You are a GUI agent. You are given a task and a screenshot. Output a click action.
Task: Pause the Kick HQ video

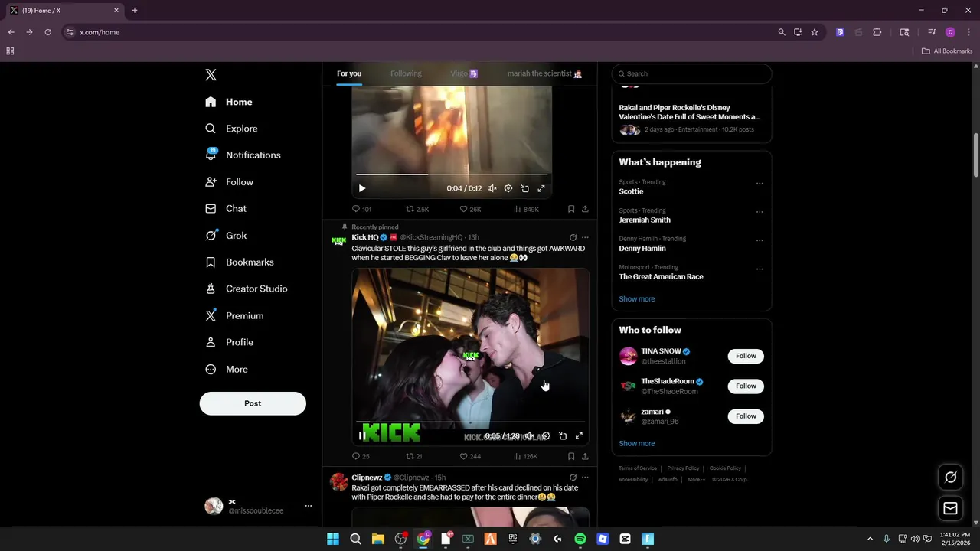click(x=361, y=436)
